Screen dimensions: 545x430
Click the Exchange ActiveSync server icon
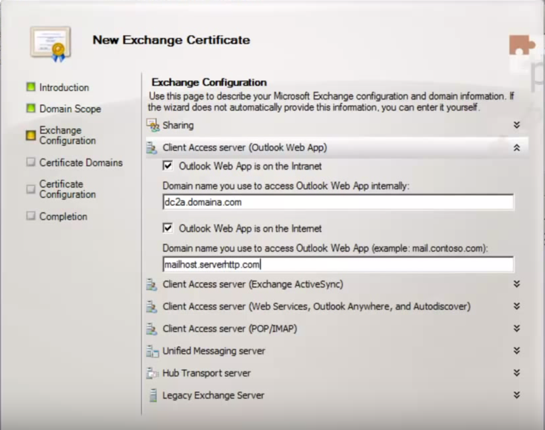click(x=152, y=284)
